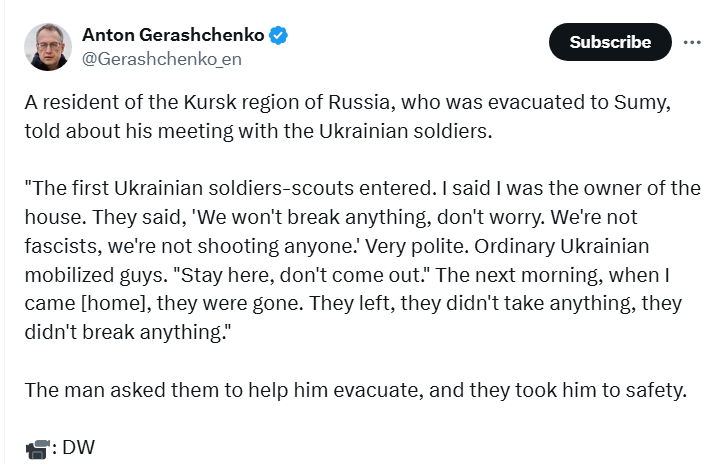Click the word "Kursk" in the tweet

click(x=210, y=103)
